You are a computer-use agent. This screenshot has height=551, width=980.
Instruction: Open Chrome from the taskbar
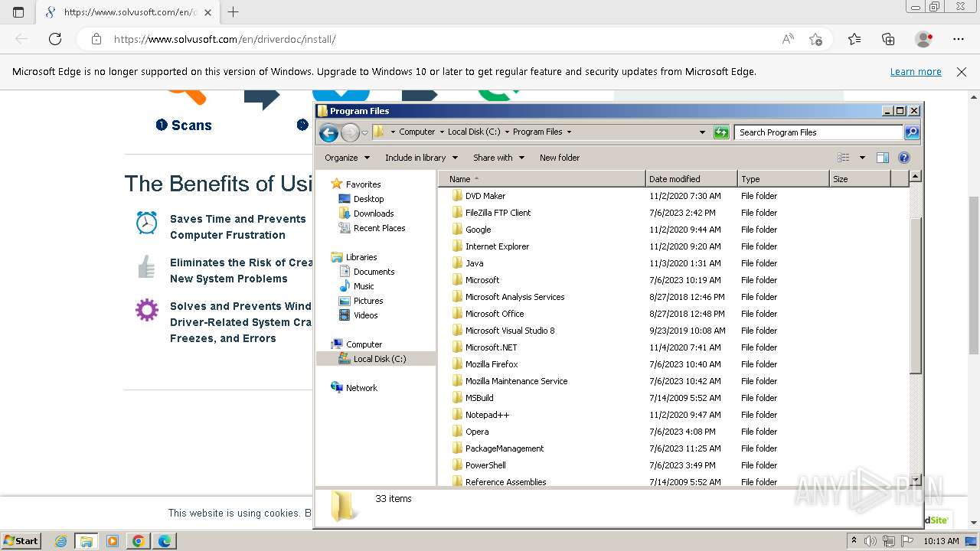click(139, 541)
